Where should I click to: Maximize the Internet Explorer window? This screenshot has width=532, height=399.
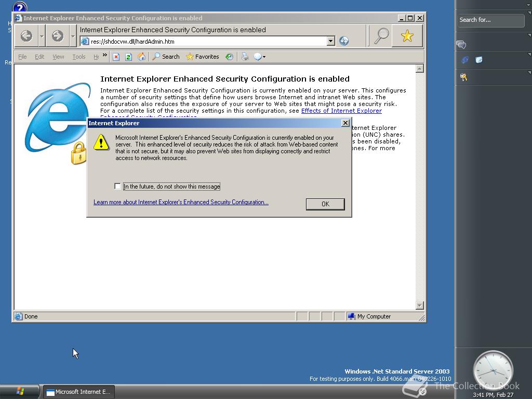click(x=410, y=18)
